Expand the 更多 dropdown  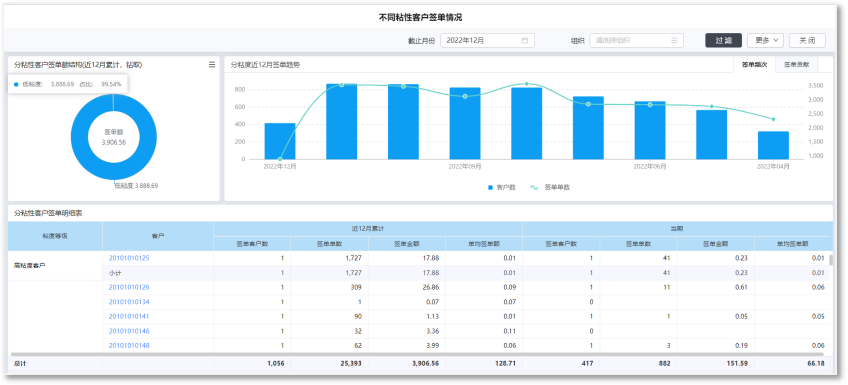click(765, 41)
